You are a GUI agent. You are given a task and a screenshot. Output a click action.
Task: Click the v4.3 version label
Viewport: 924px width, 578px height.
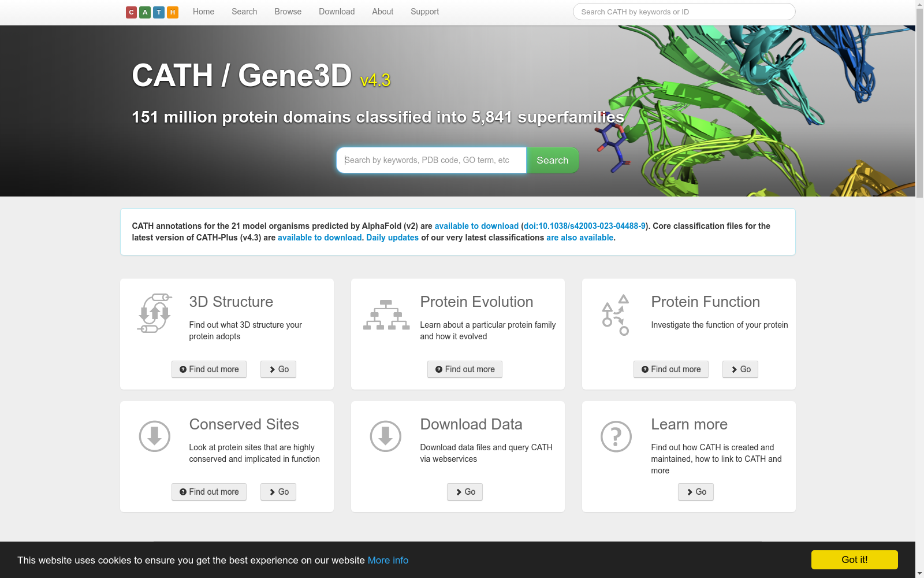(x=375, y=80)
